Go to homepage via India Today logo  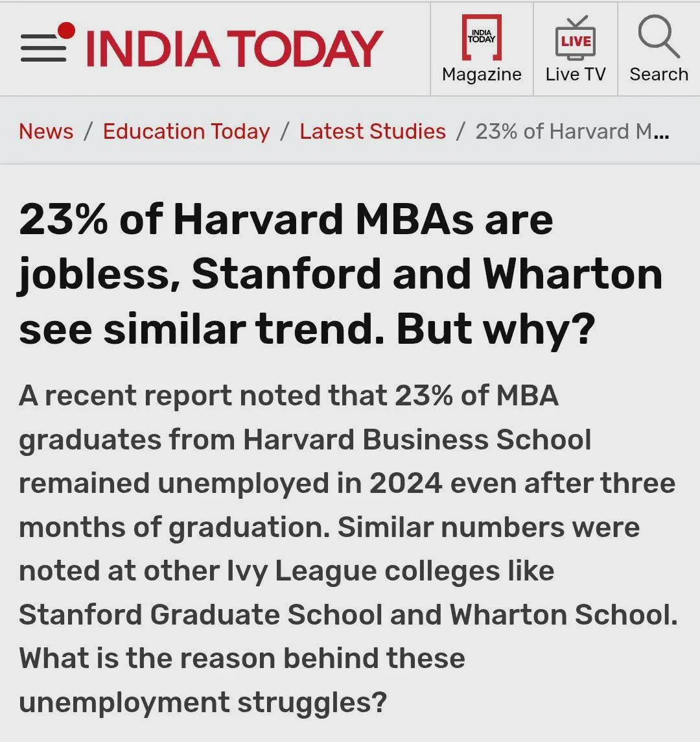234,49
